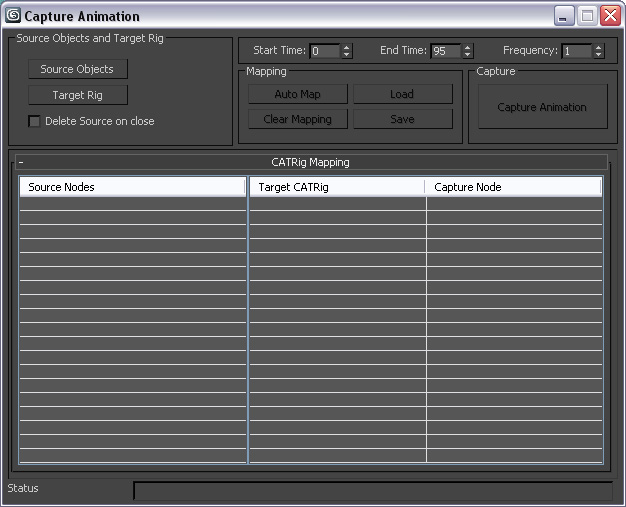Decrease Start Time with down arrow
The width and height of the screenshot is (626, 507).
click(x=347, y=55)
